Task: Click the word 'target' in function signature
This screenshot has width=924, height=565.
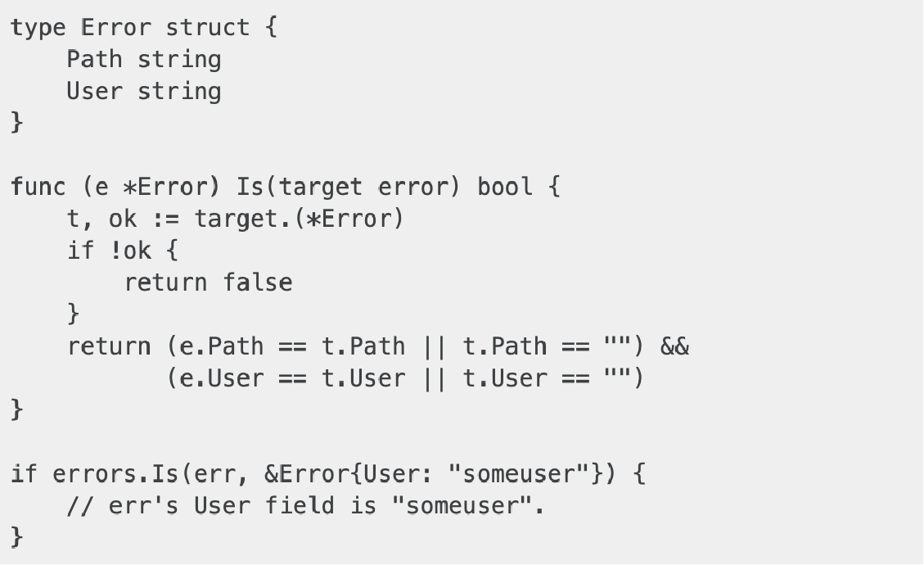Action: pos(321,187)
